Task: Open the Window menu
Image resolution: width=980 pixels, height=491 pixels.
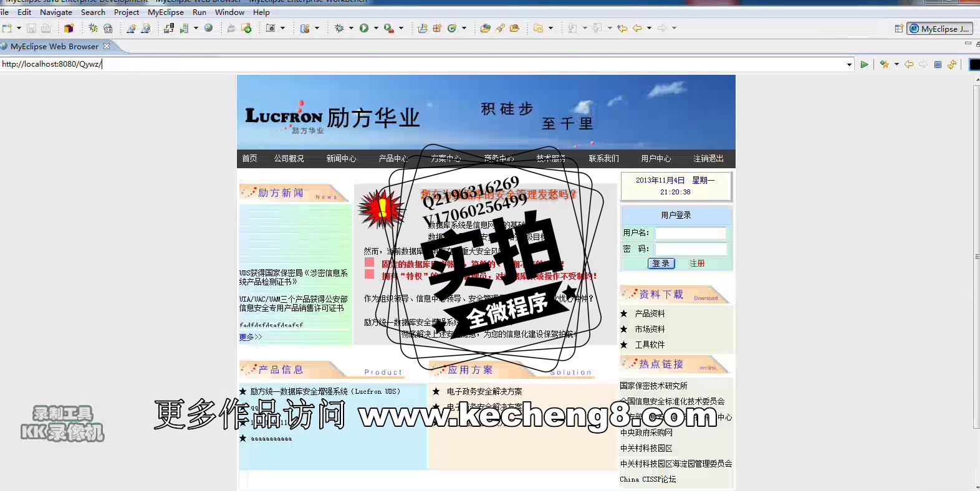Action: point(229,12)
